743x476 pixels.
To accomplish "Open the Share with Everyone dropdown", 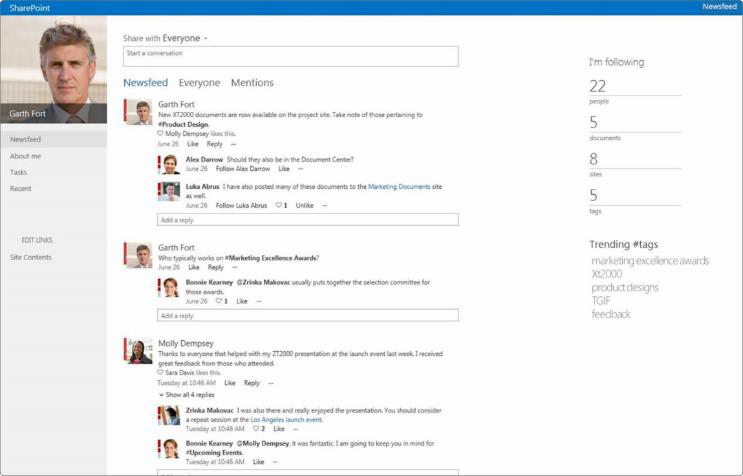I will [165, 38].
